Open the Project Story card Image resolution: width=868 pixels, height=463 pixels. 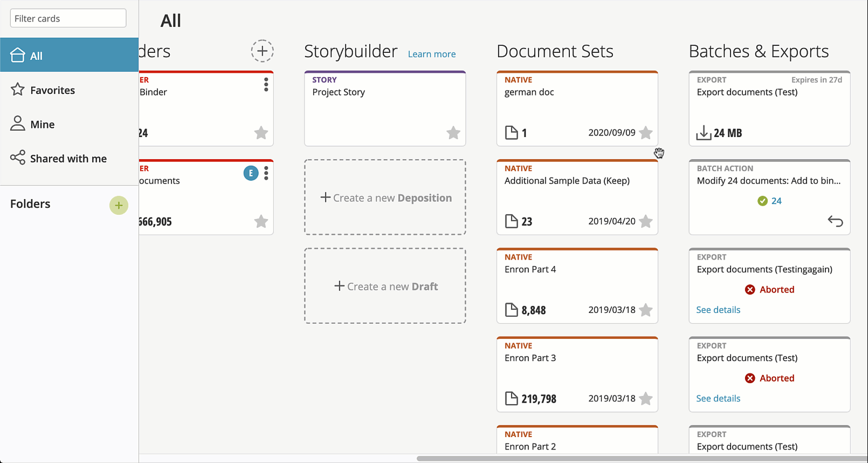[x=385, y=108]
